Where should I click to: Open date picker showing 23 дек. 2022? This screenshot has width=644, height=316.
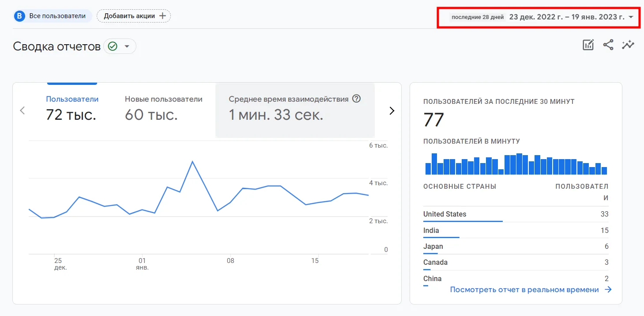(566, 17)
